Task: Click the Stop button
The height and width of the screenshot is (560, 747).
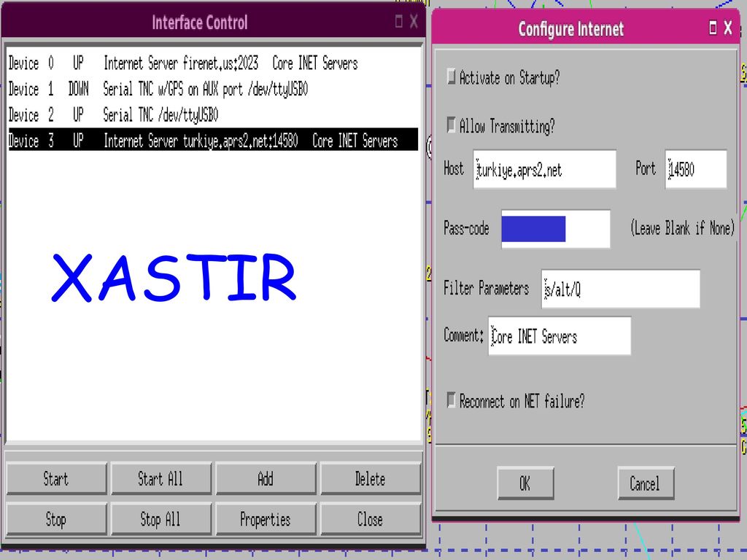Action: click(56, 519)
